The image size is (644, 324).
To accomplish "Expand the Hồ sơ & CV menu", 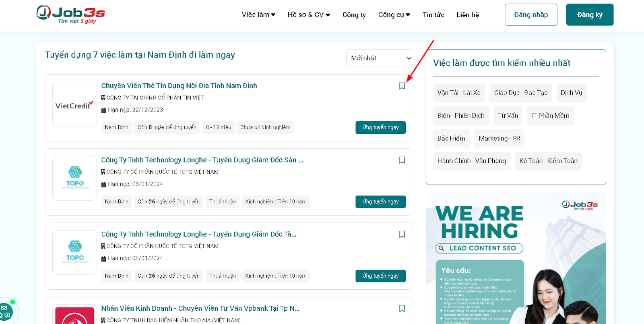I will (x=309, y=15).
